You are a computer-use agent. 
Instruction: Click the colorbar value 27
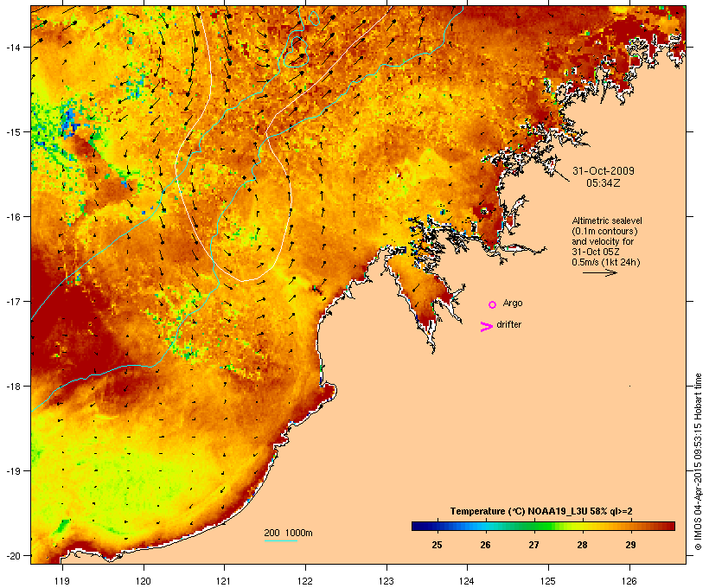[533, 545]
